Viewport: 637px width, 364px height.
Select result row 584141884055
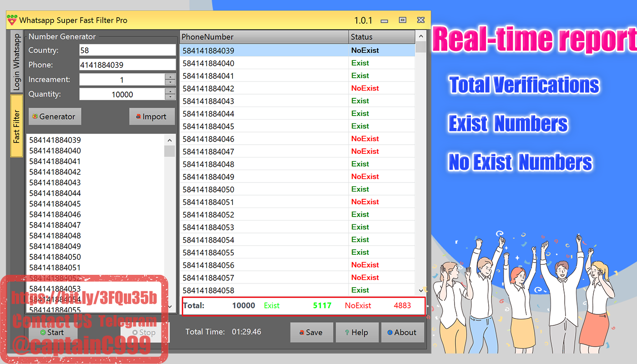298,253
